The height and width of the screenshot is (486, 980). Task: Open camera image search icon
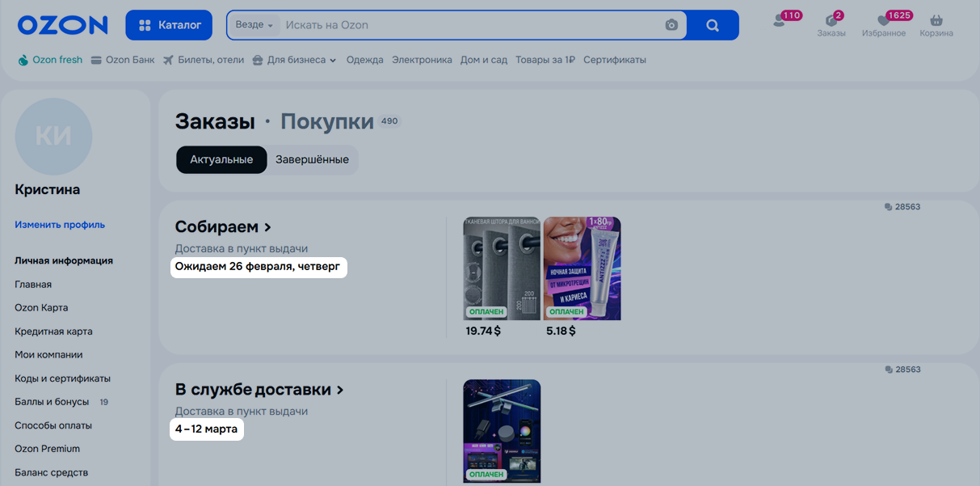pyautogui.click(x=671, y=25)
